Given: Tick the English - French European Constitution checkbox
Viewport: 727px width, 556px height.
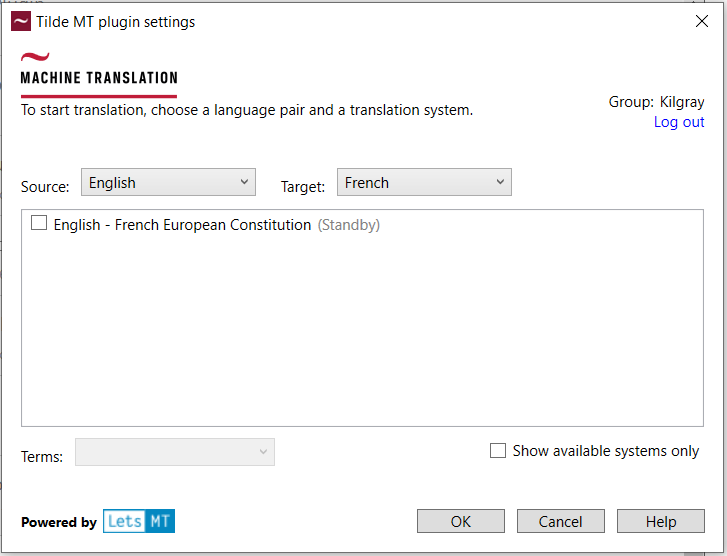Looking at the screenshot, I should point(39,224).
